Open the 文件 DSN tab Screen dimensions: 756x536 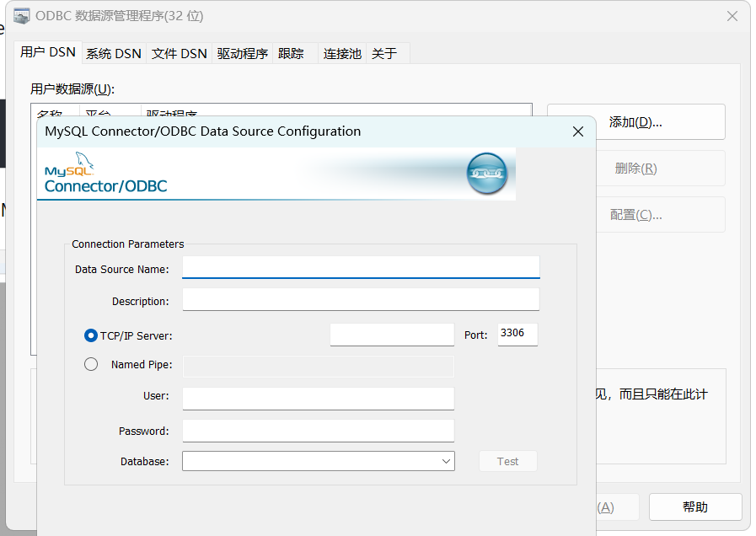[x=179, y=53]
